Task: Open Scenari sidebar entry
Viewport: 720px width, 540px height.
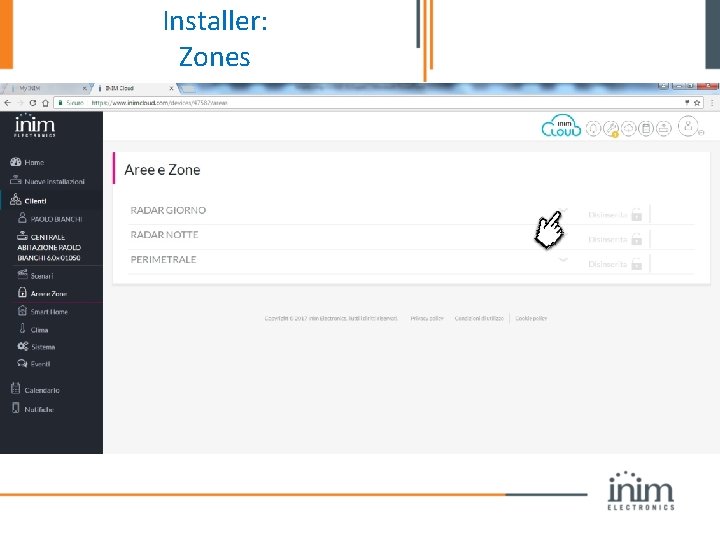Action: (42, 276)
